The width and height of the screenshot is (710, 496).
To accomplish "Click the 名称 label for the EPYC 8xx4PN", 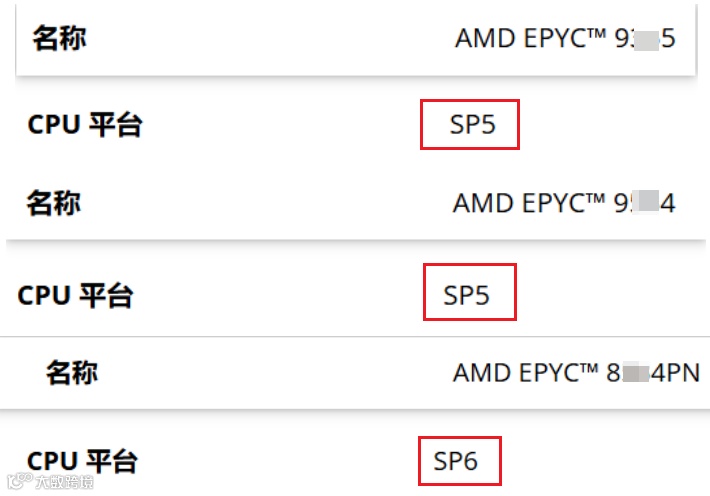I will coord(72,373).
